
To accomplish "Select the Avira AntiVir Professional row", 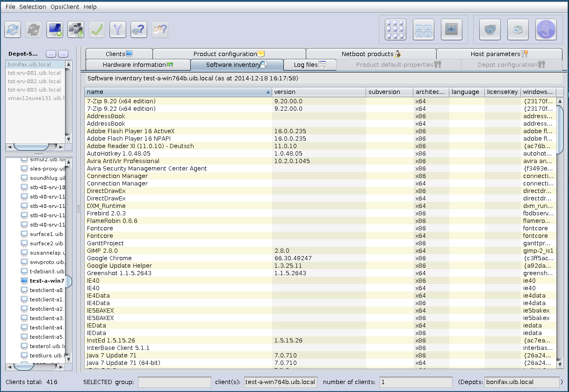I will point(321,161).
